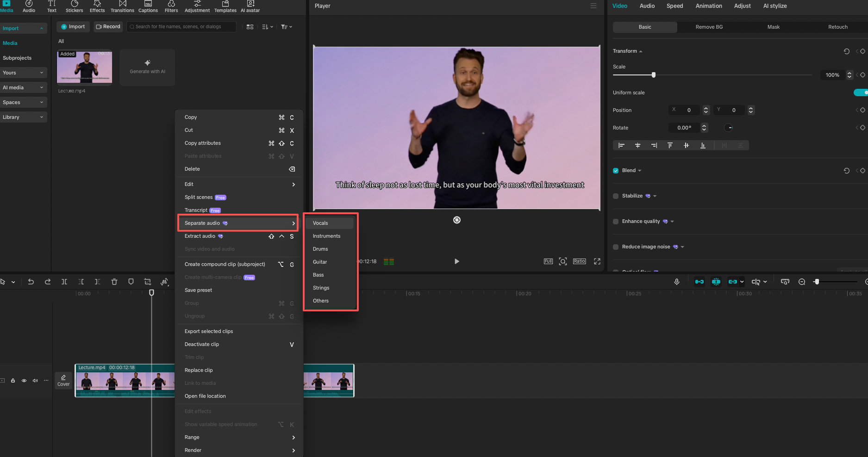Click the Import button
Image resolution: width=868 pixels, height=457 pixels.
pyautogui.click(x=73, y=26)
